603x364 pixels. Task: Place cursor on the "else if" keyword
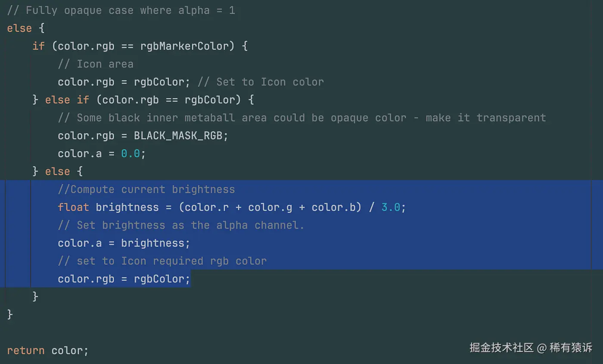(x=67, y=100)
